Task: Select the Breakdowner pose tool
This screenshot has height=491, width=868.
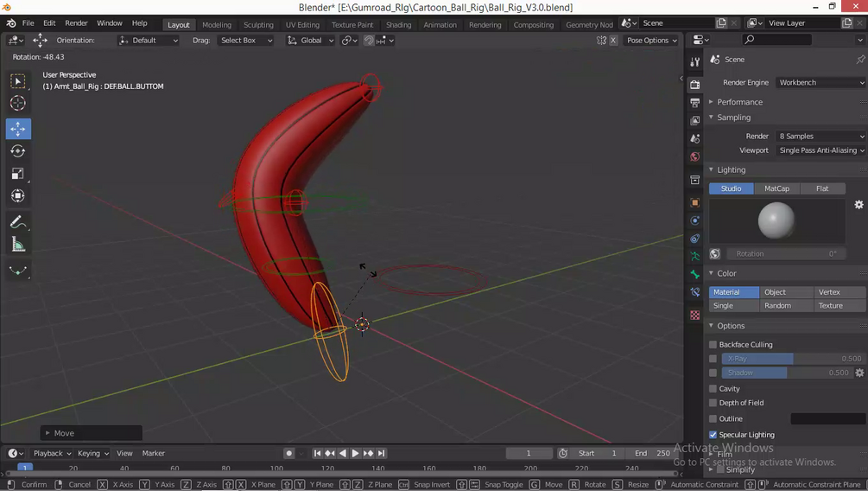Action: click(x=18, y=271)
